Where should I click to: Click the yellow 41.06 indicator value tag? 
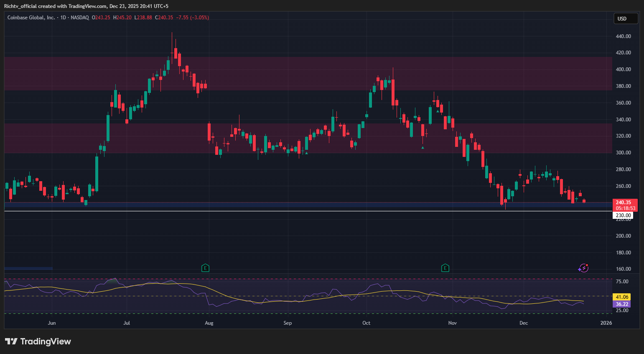coord(621,296)
